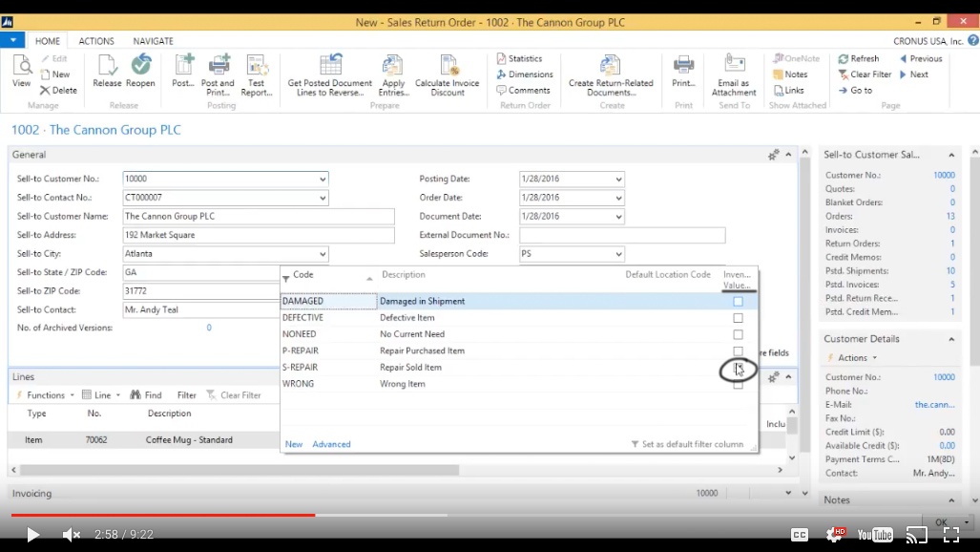Open YouTube video settings gear
The image size is (980, 552).
835,535
